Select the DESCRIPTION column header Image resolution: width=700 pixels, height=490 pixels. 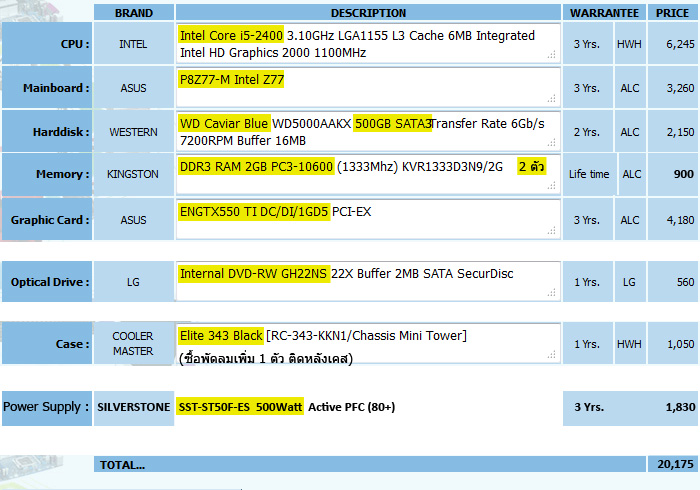[x=368, y=13]
